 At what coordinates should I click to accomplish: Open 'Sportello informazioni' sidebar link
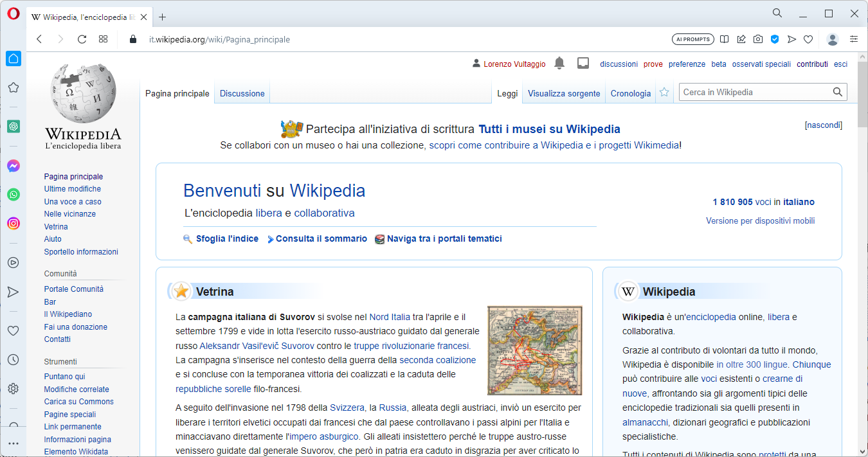click(x=81, y=251)
